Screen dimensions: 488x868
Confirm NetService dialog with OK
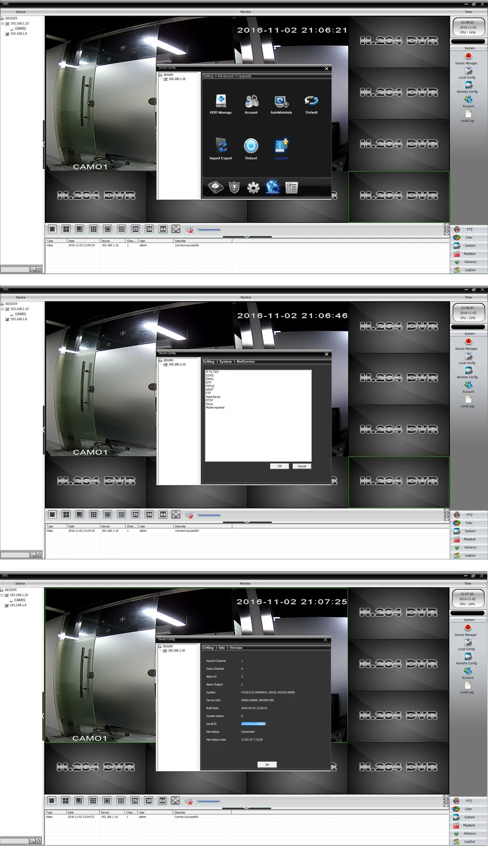[x=279, y=466]
